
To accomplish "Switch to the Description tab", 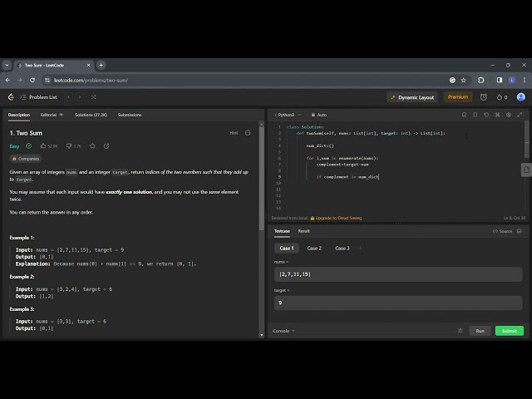I will coord(19,115).
